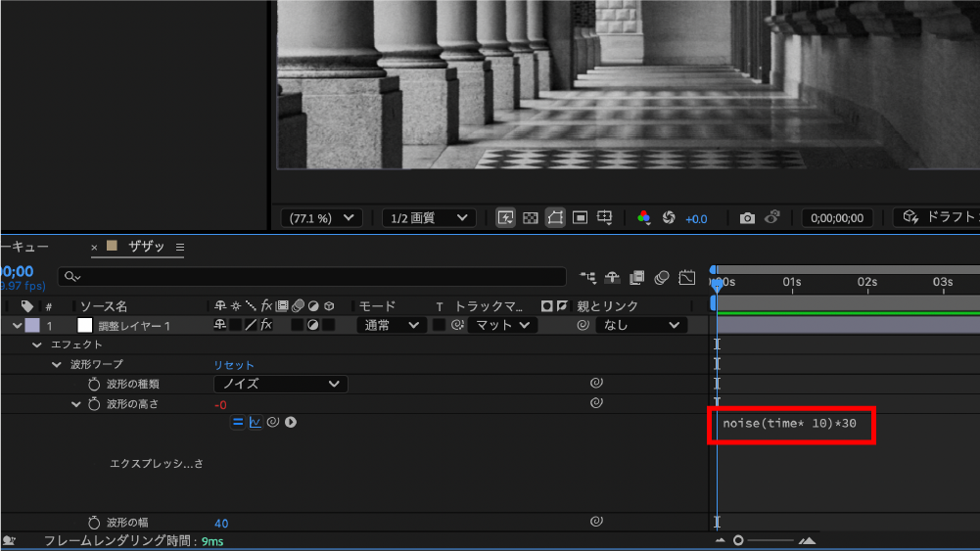Click the expression pick whip icon
Image resolution: width=980 pixels, height=551 pixels.
273,423
